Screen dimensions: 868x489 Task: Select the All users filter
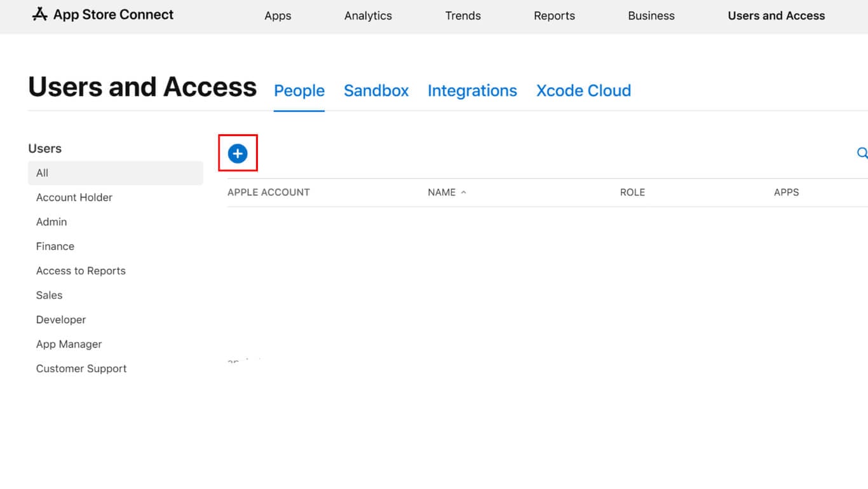point(43,173)
